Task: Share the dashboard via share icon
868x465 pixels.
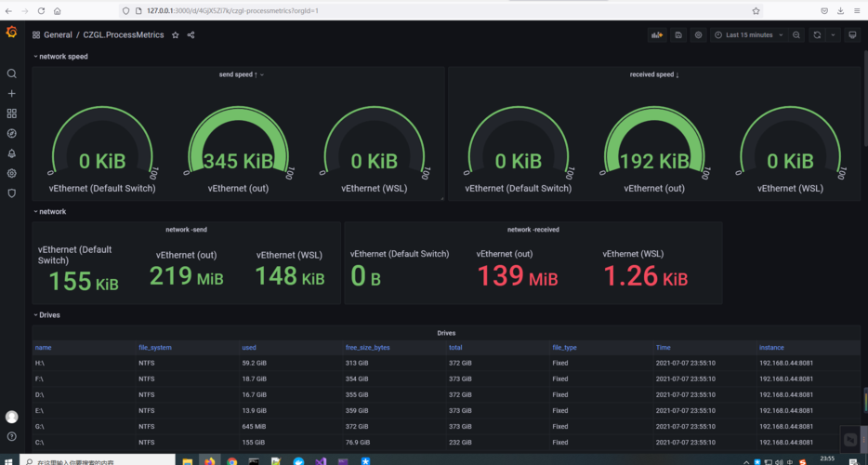Action: [191, 35]
